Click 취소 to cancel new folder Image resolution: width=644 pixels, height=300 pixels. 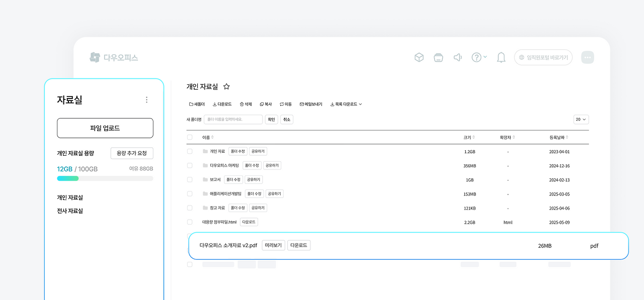287,120
